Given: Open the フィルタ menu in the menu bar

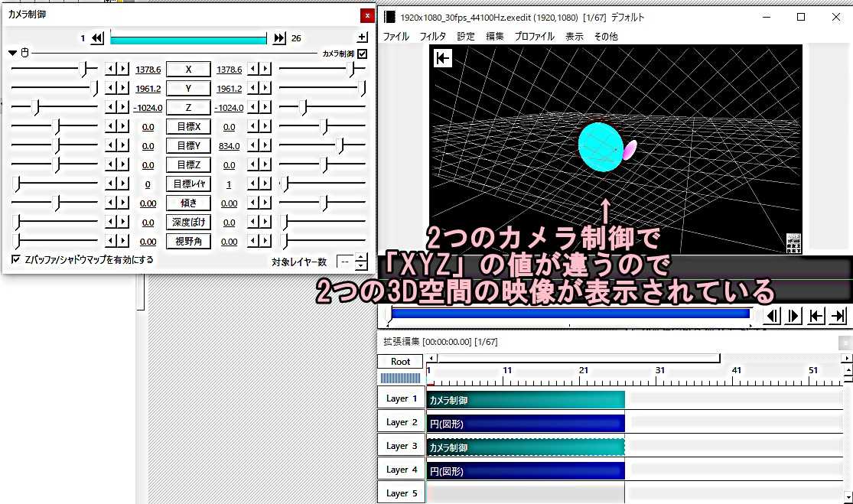Looking at the screenshot, I should [432, 36].
